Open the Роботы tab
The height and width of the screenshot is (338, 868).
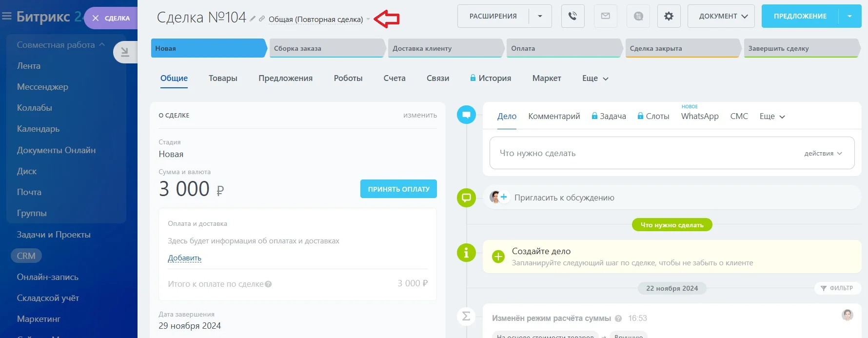[x=348, y=78]
